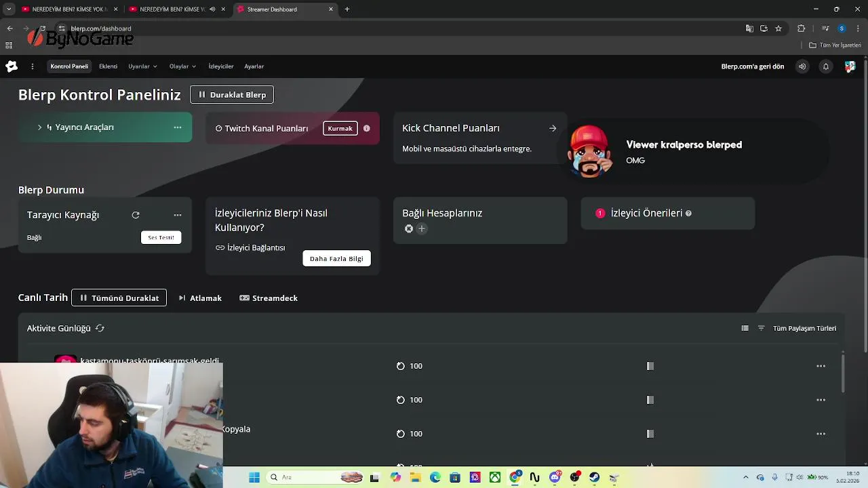
Task: Open the Windows Start menu
Action: tap(254, 477)
